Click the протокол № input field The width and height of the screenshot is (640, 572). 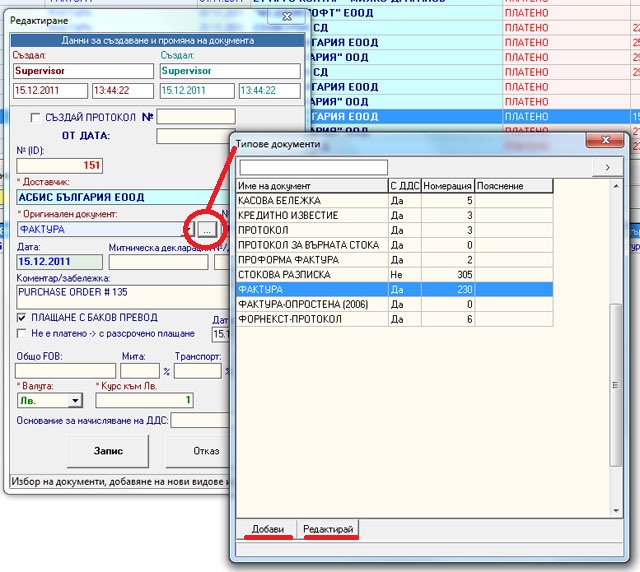(x=196, y=117)
